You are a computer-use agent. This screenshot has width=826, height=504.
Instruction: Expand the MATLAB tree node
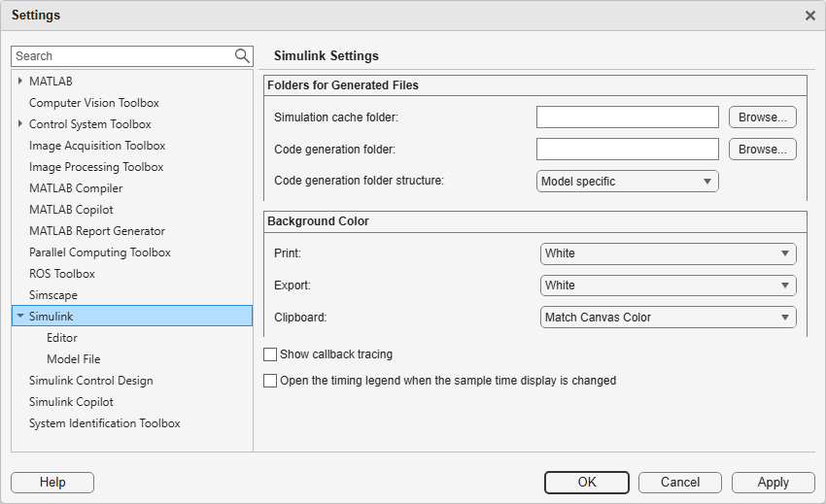pyautogui.click(x=20, y=81)
